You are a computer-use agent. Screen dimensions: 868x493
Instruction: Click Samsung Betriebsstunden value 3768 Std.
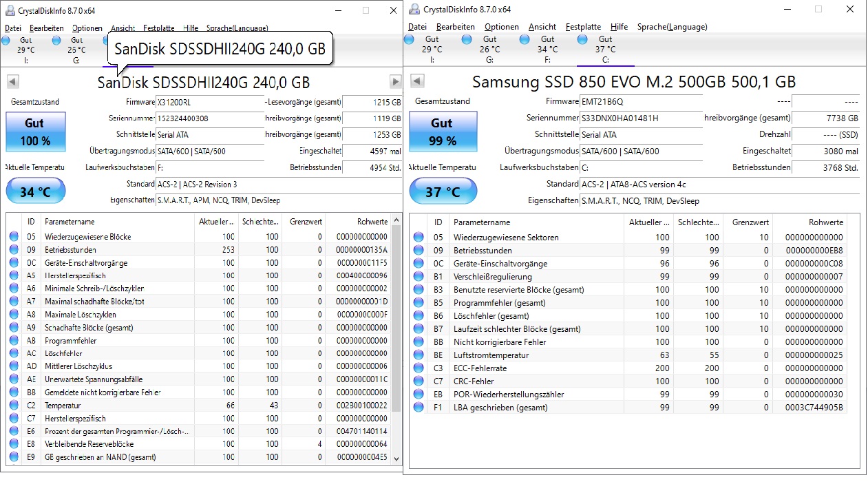tap(825, 167)
